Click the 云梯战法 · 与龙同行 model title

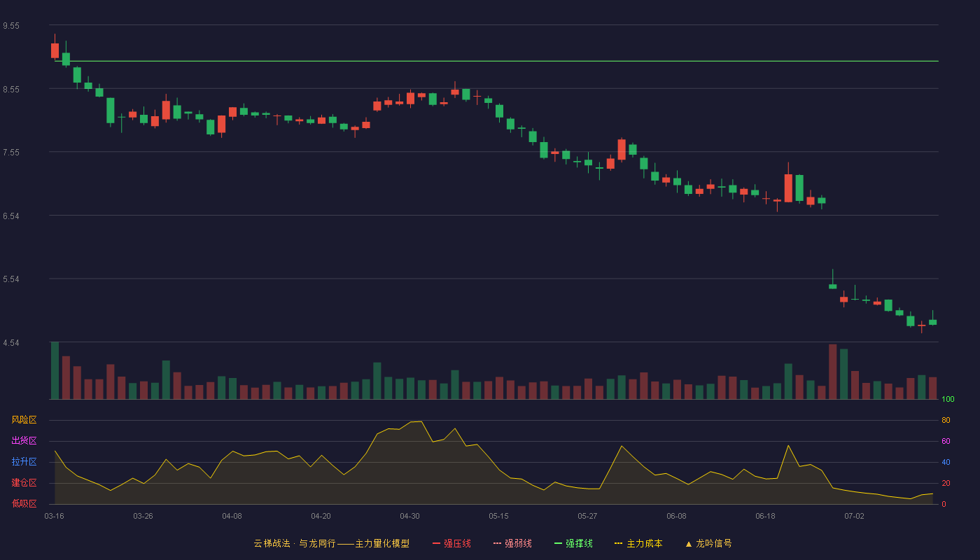pos(331,543)
